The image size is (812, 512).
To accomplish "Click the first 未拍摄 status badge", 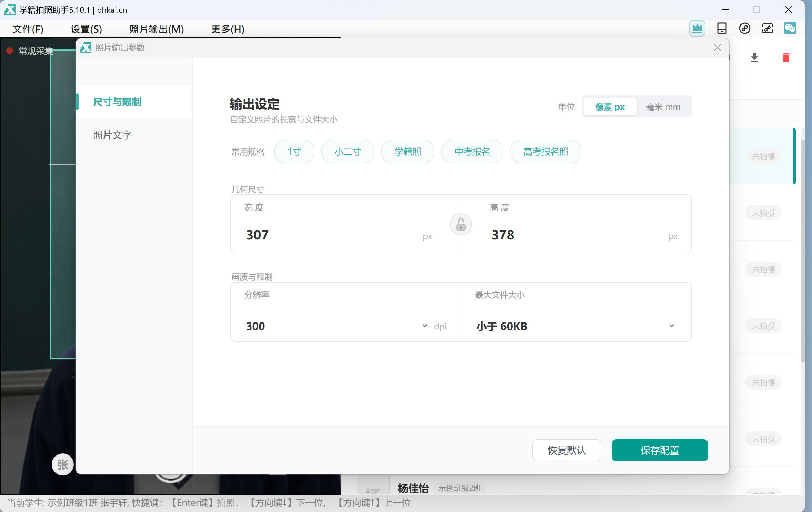I will tap(763, 156).
